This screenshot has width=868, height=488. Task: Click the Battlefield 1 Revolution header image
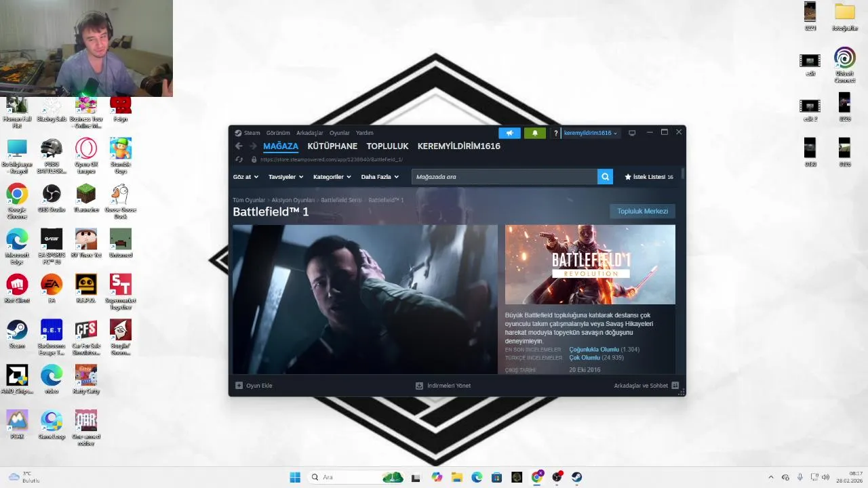590,264
